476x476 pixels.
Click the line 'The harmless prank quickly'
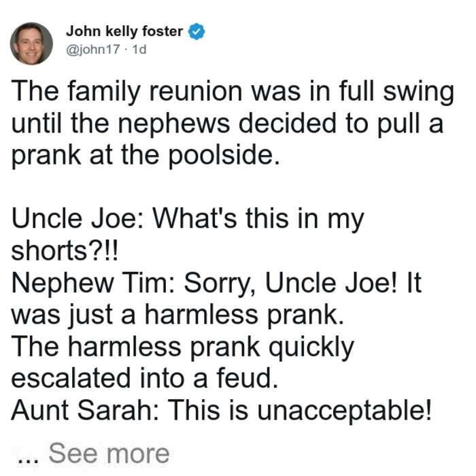183,347
